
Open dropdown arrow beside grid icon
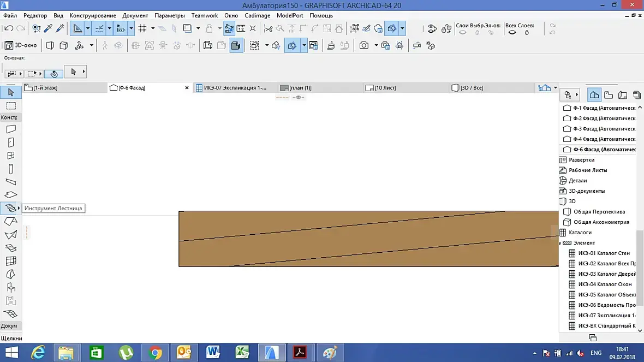click(x=153, y=28)
